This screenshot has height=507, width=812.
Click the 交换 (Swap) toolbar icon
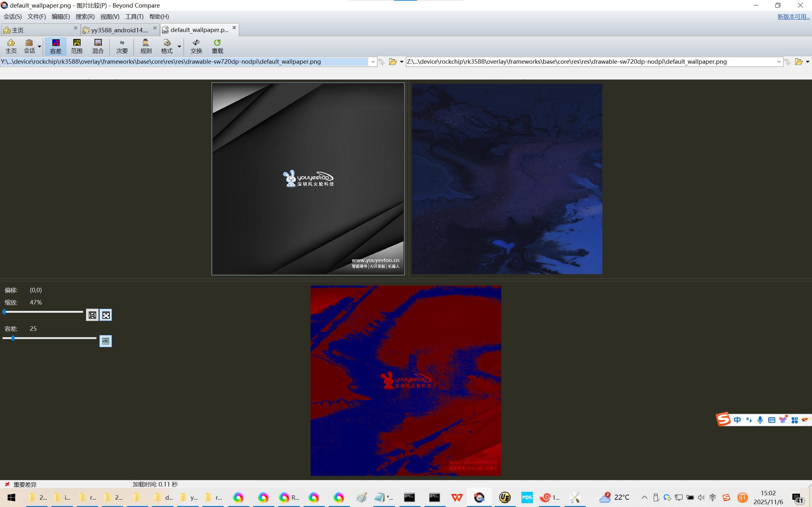coord(196,46)
